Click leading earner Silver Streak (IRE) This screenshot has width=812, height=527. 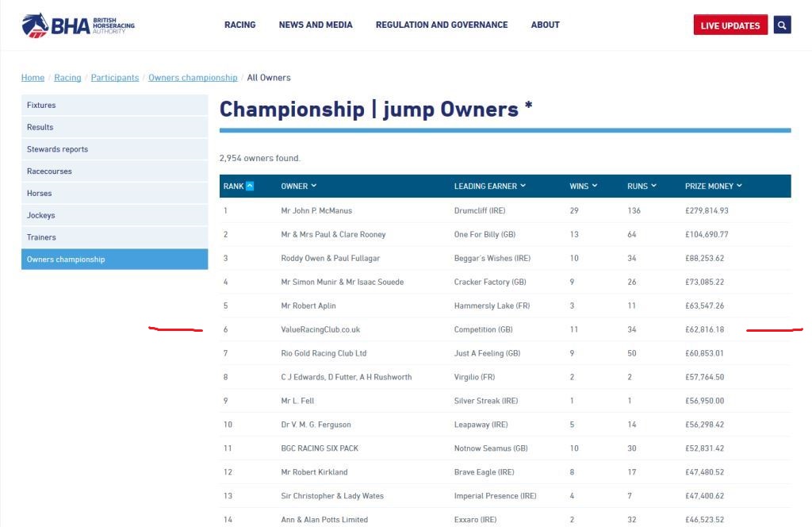pos(486,401)
